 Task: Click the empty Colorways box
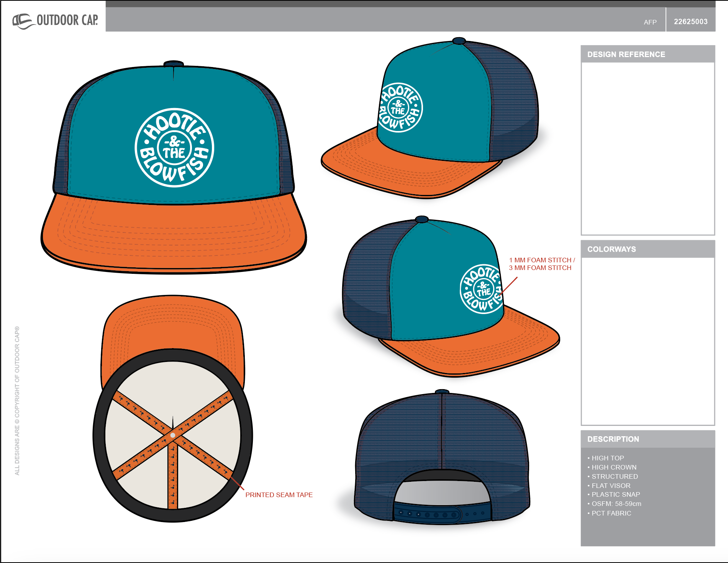648,341
